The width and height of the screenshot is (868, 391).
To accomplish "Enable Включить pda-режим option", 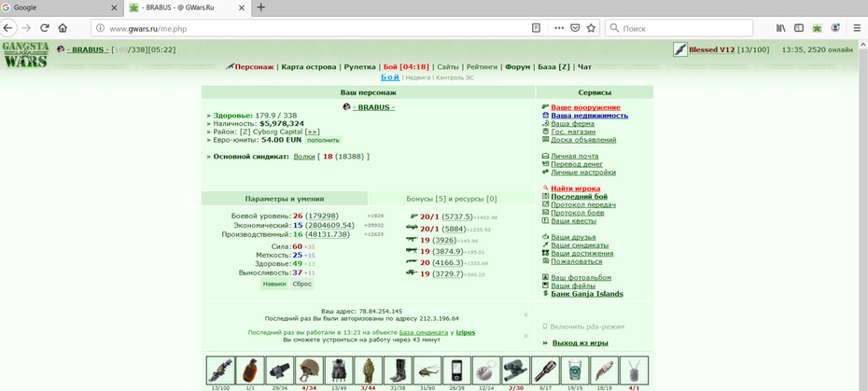I will (x=587, y=327).
